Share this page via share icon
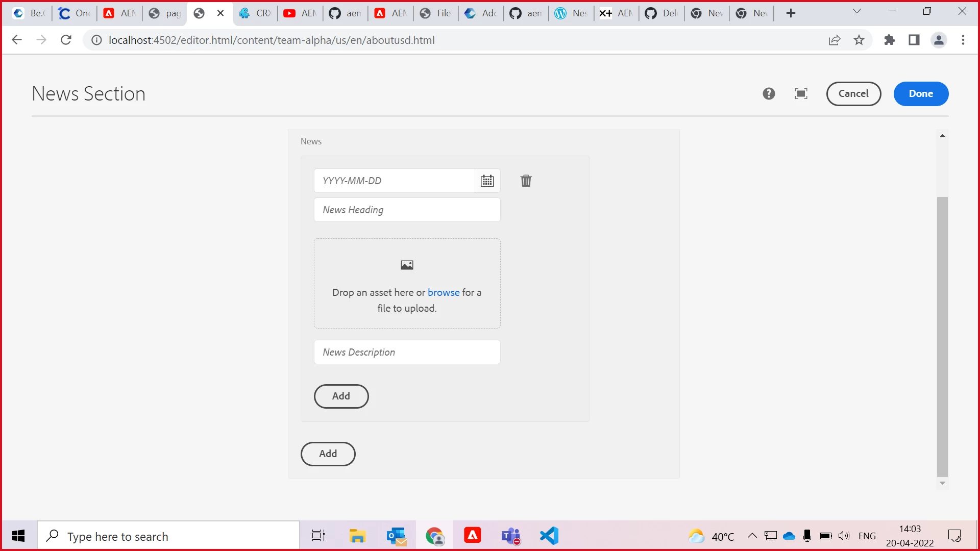980x551 pixels. pyautogui.click(x=835, y=40)
